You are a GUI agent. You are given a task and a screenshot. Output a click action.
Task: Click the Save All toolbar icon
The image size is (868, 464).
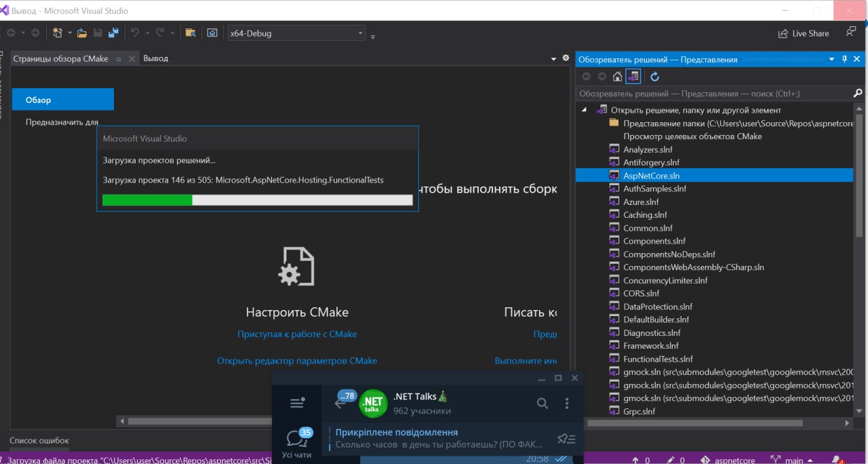click(113, 33)
